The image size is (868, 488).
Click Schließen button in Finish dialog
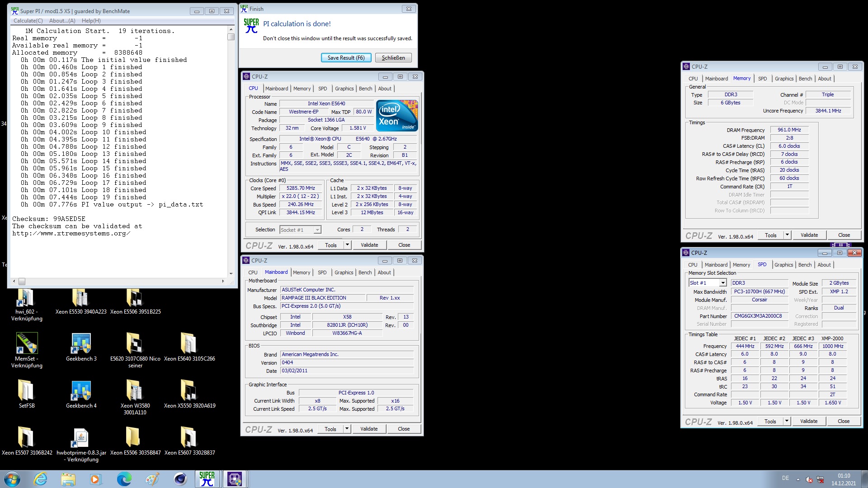[x=393, y=58]
